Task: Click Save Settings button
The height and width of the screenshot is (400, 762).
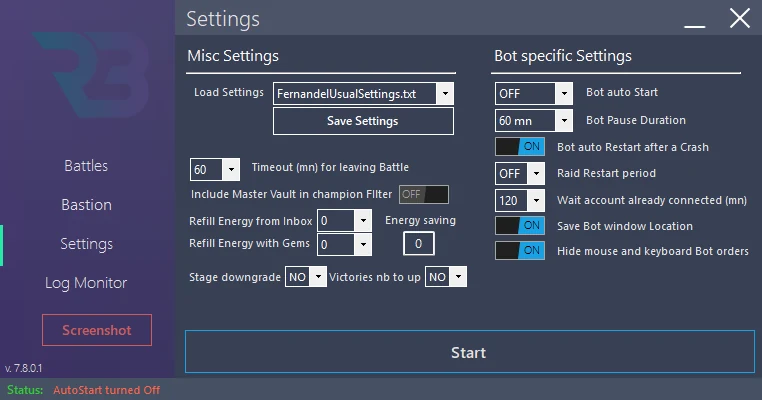Action: point(363,121)
